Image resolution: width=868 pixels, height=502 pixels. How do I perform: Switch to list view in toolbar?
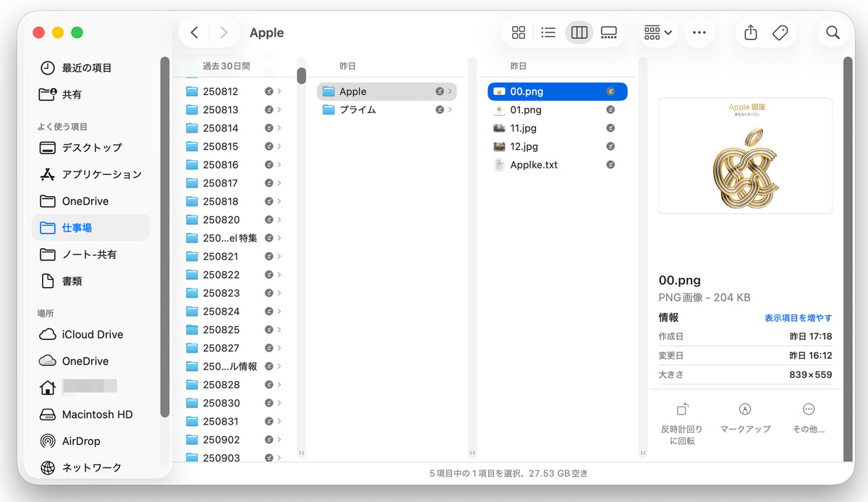click(x=548, y=33)
